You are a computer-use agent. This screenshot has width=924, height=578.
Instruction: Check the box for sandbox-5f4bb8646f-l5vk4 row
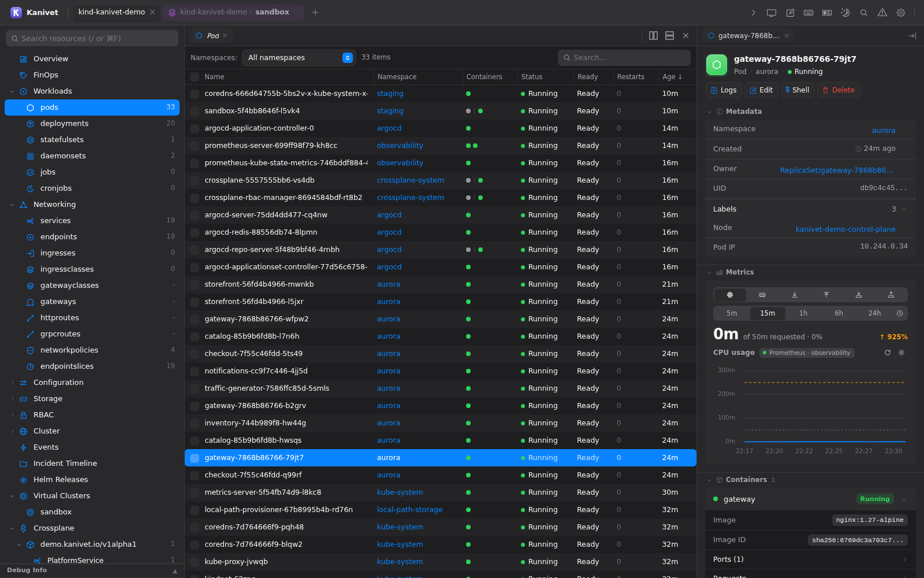point(195,111)
